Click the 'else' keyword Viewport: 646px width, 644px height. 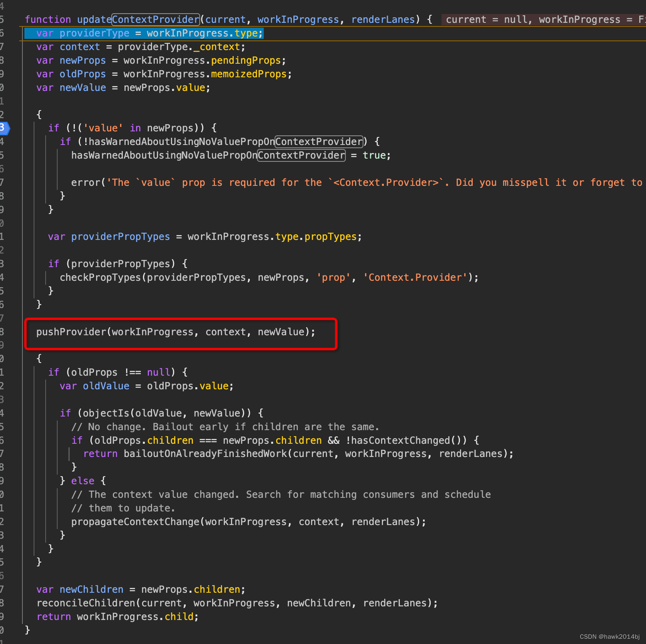tap(83, 481)
